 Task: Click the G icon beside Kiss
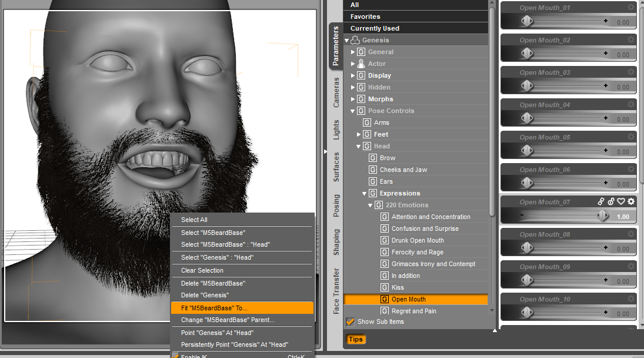[385, 287]
